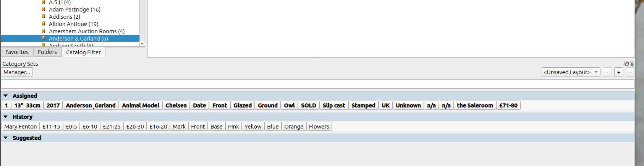Image resolution: width=644 pixels, height=166 pixels.
Task: Toggle the assigned Owl tag
Action: click(289, 106)
